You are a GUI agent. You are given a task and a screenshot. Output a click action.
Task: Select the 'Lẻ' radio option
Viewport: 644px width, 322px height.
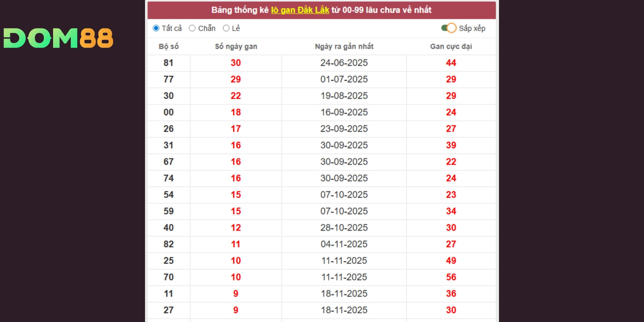point(226,28)
